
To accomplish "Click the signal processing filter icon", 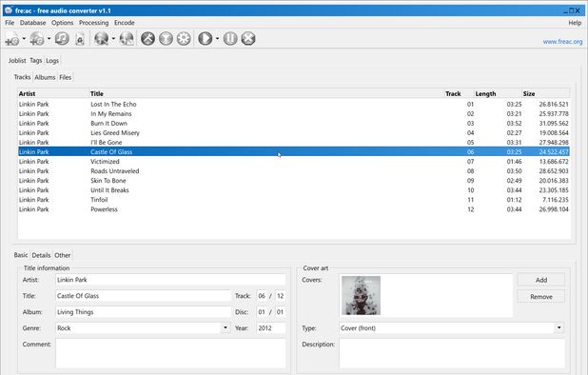I will (x=166, y=39).
